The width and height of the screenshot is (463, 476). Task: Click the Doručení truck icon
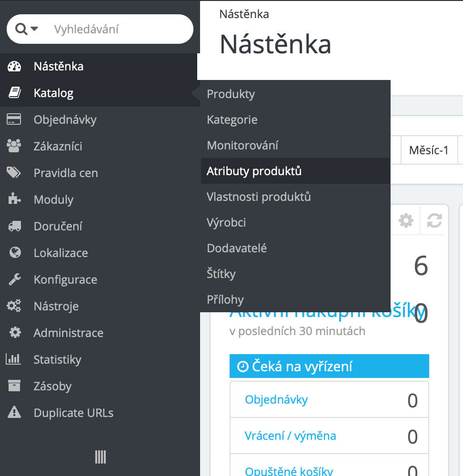click(14, 226)
